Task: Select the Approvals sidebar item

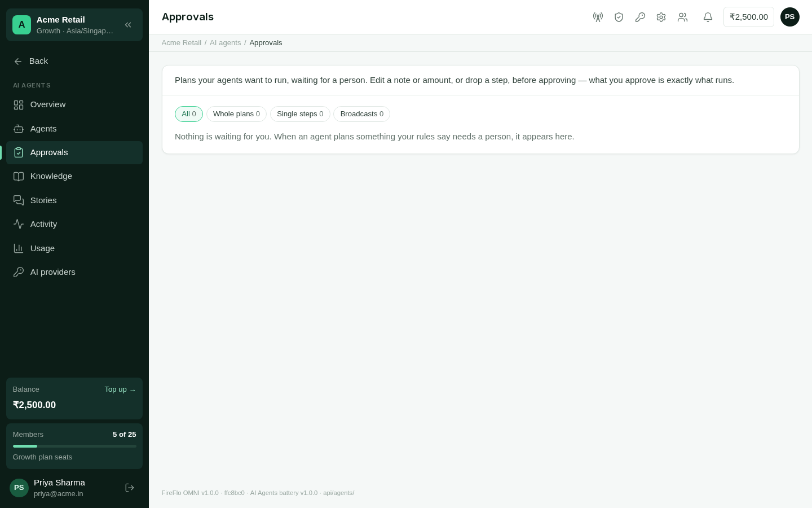Action: coord(74,152)
